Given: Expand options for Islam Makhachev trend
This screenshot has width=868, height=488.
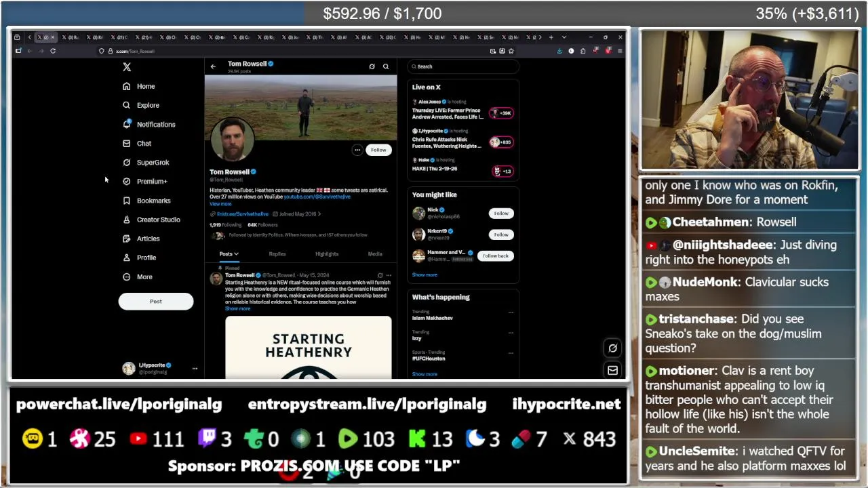Looking at the screenshot, I should point(511,313).
